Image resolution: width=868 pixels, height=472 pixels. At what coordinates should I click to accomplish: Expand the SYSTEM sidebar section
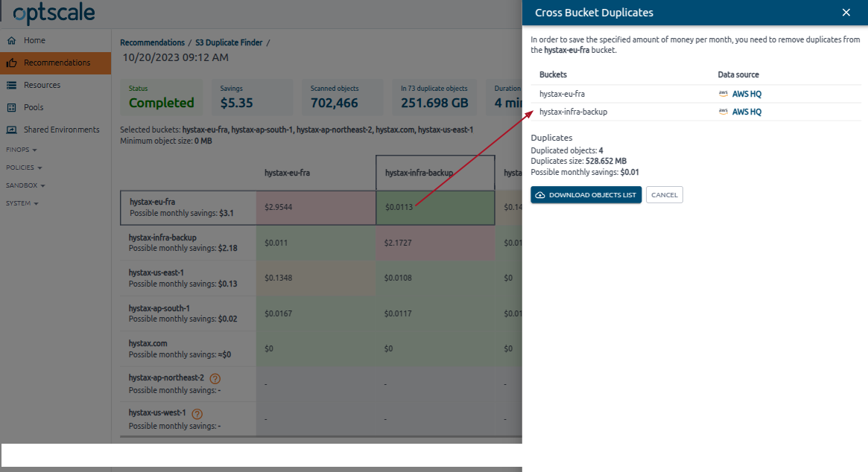tap(22, 203)
